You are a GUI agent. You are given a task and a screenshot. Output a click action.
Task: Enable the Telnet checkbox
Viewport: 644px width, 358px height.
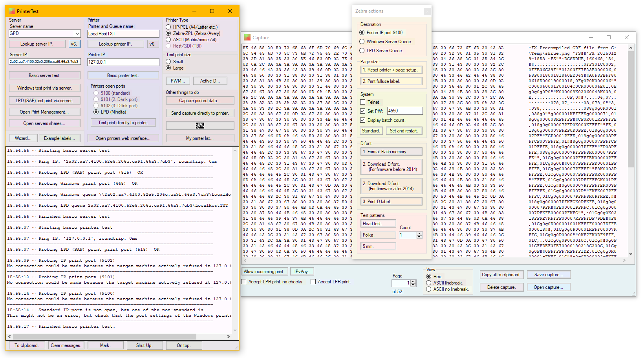pos(363,102)
